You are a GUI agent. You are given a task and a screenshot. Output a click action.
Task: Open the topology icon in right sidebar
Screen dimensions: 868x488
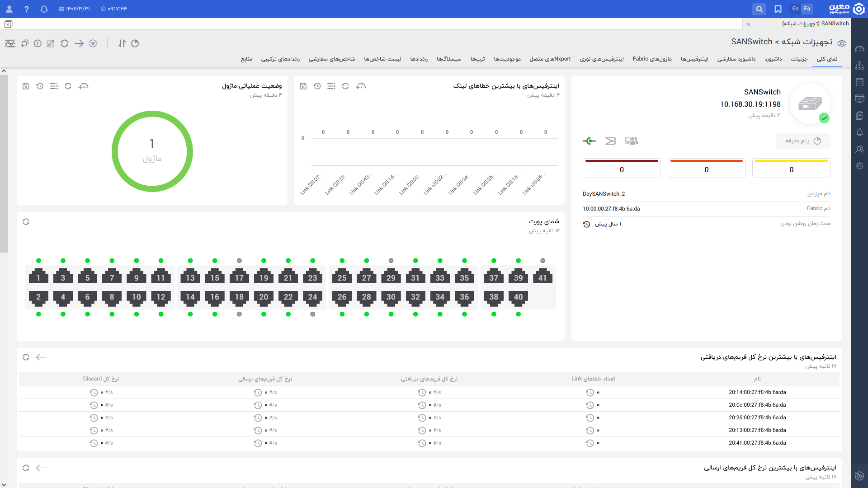[x=859, y=66]
